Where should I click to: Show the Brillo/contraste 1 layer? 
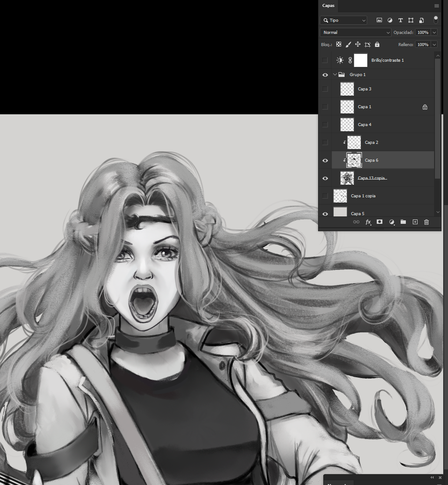pyautogui.click(x=325, y=60)
